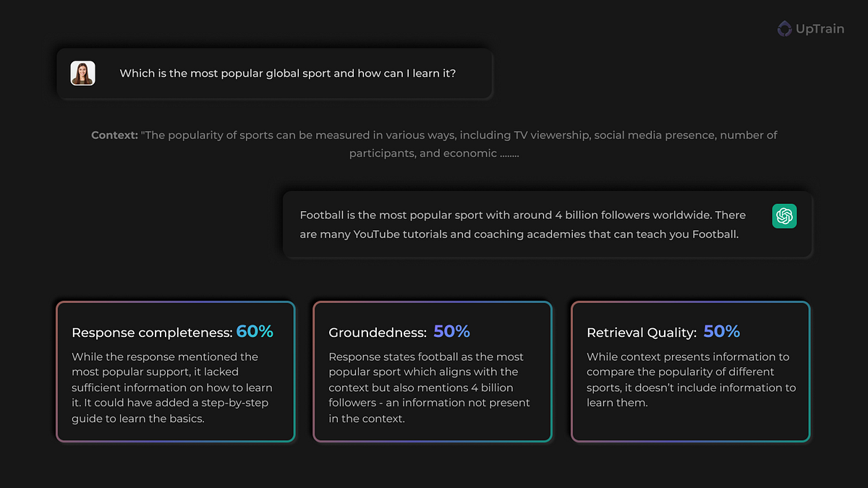The image size is (868, 488).
Task: Click the 50% Groundedness score value
Action: [452, 332]
